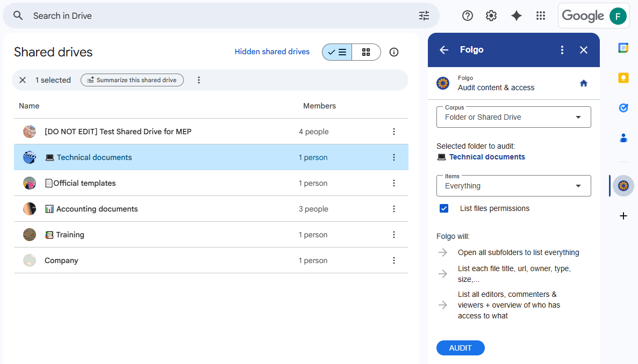Screen dimensions: 638x364
Task: Open the Help support icon
Action: click(x=468, y=16)
